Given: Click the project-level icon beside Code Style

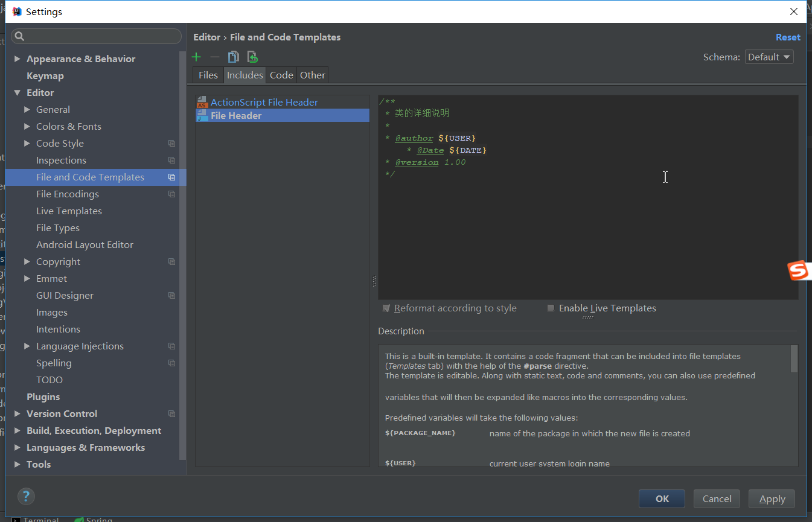Looking at the screenshot, I should (171, 144).
